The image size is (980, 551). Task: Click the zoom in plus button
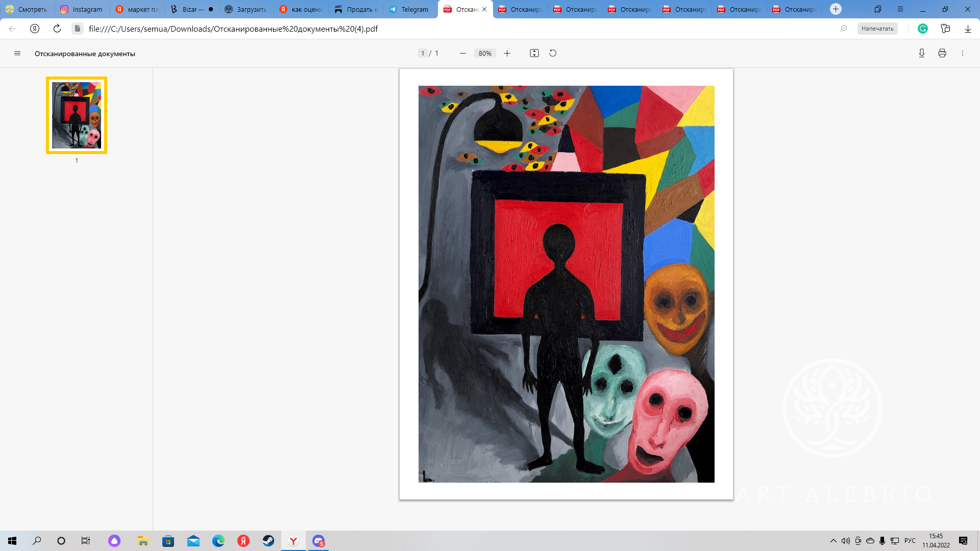click(x=507, y=54)
